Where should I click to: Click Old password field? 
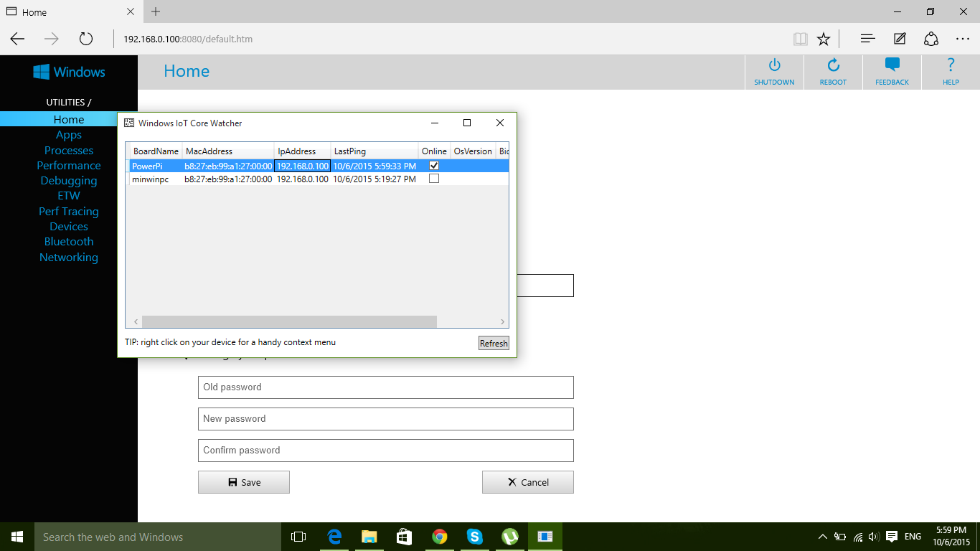click(386, 387)
